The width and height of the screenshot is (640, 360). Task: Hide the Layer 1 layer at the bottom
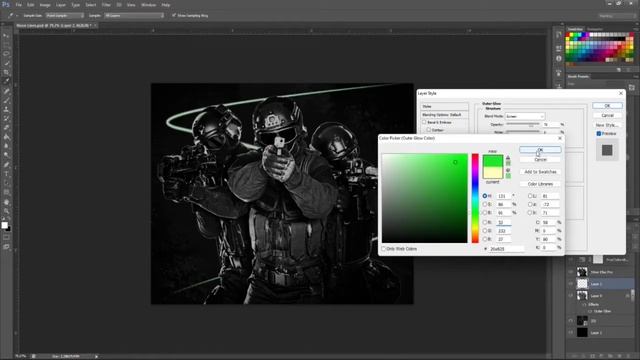tap(571, 333)
